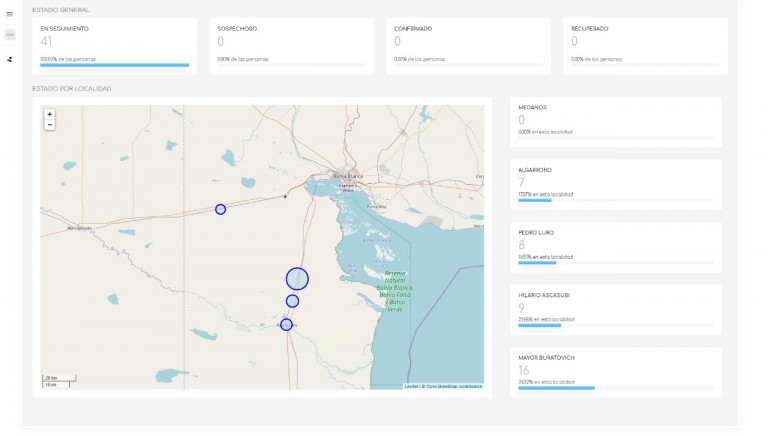Click the westernmost blue circle marker on map

point(221,209)
